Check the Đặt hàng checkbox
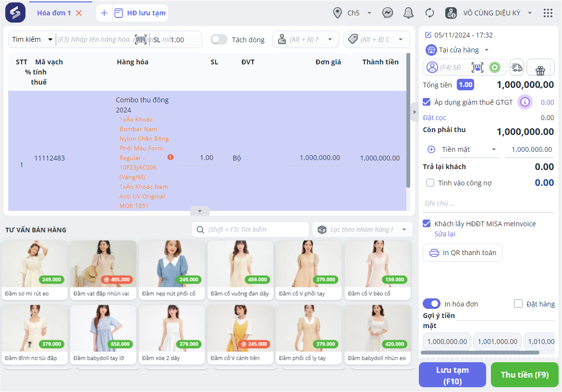This screenshot has width=562, height=392. click(518, 304)
